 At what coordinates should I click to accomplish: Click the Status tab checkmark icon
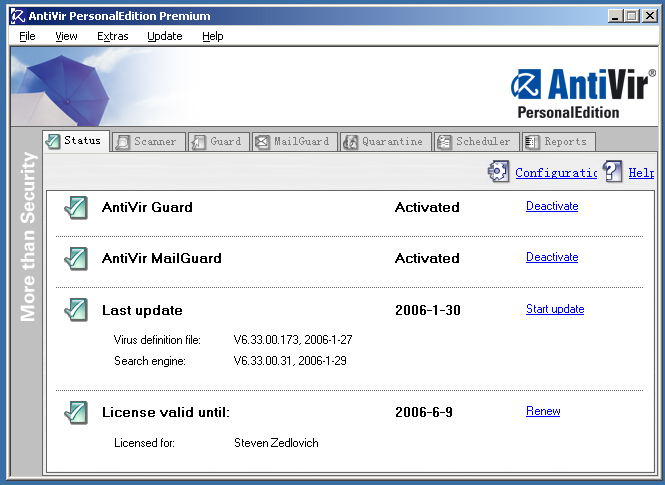pos(53,141)
